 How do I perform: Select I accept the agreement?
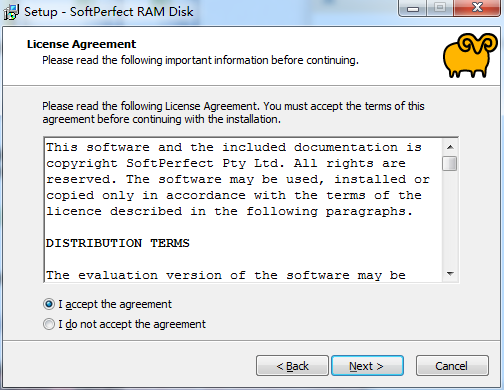tap(107, 304)
